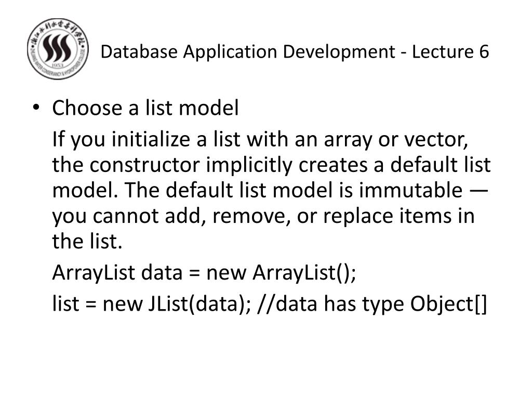The image size is (532, 399).
Task: Click the em dash after immutable
Action: coord(478,191)
